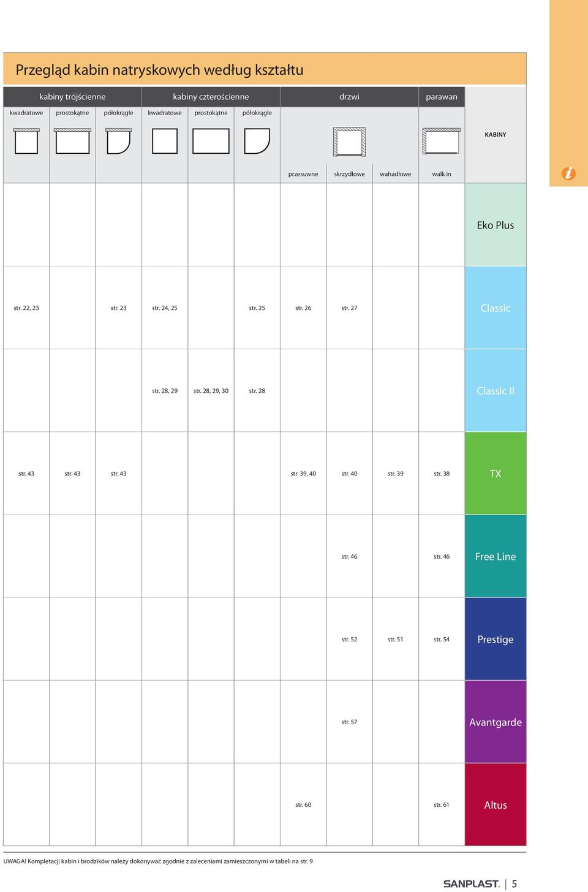Click 'półokrągłe' under kabiny czterościenne

[257, 113]
